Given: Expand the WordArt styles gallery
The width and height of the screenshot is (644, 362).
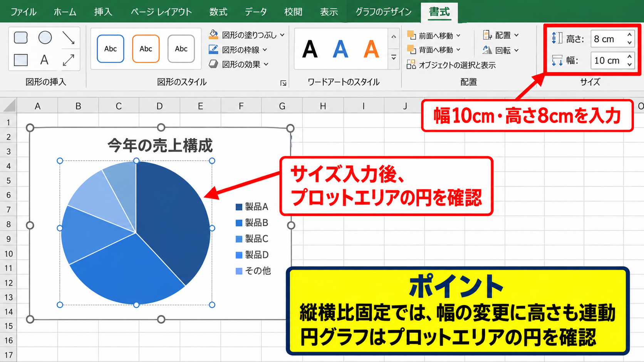Looking at the screenshot, I should coord(394,57).
